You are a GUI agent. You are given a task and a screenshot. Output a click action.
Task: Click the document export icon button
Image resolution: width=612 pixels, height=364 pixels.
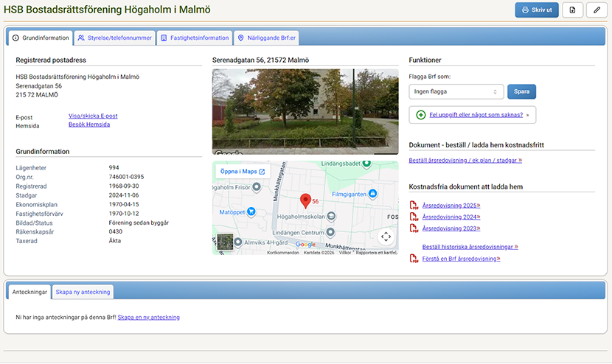[x=573, y=10]
